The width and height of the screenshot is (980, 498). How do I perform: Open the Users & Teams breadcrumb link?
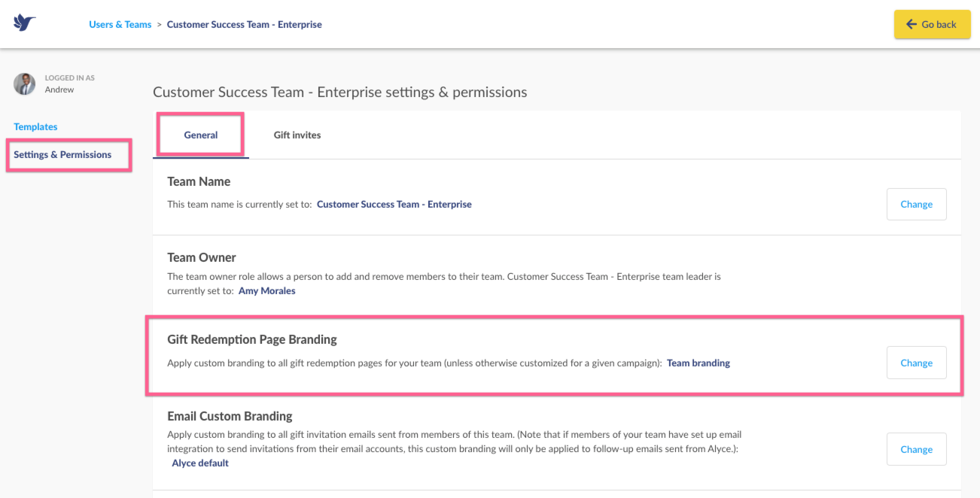(x=120, y=24)
